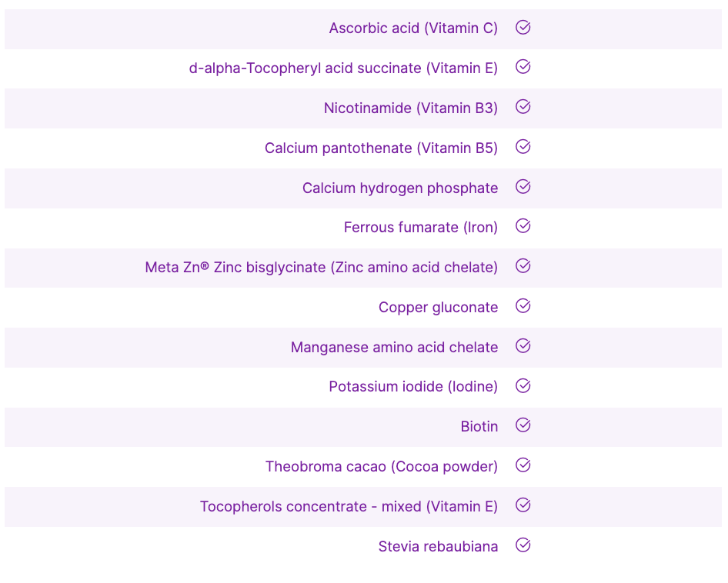Click the checkmark icon beside Ascorbic acid

(523, 28)
